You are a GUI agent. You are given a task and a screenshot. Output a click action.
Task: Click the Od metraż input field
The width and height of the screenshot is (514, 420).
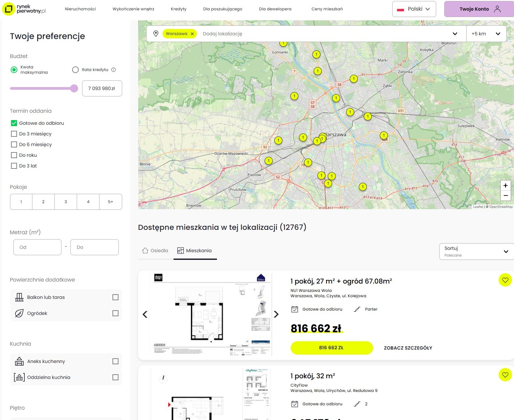click(x=37, y=247)
